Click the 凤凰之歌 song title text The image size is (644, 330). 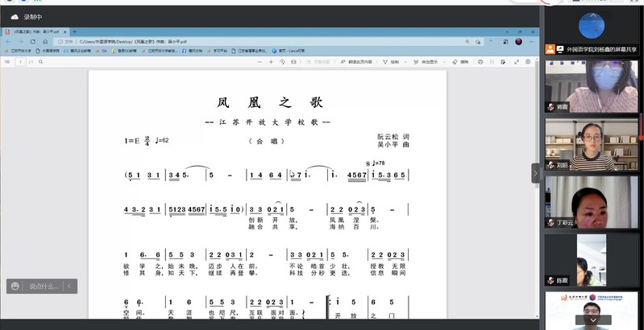(x=270, y=102)
